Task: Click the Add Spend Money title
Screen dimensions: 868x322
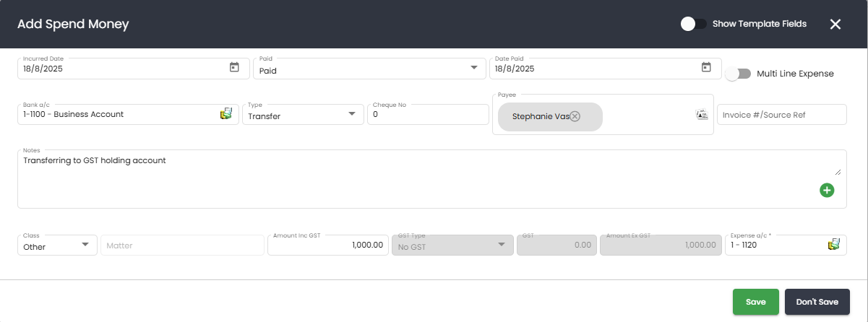Action: pyautogui.click(x=73, y=24)
